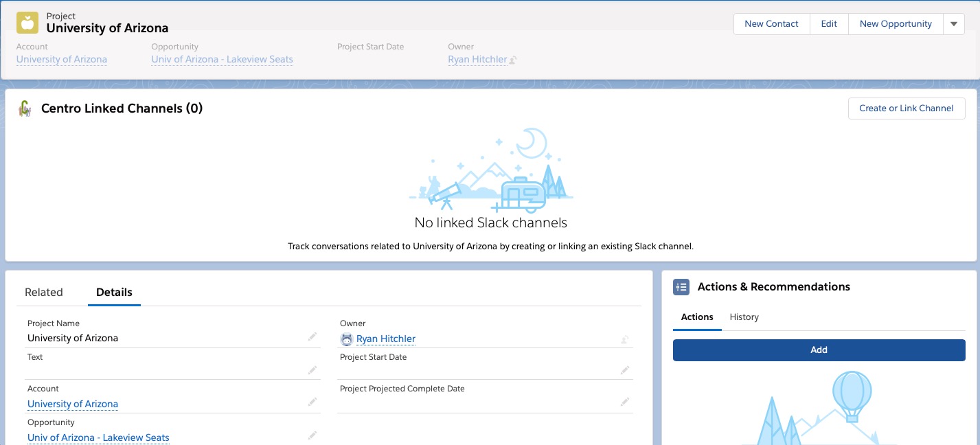
Task: Open more actions dropdown arrow
Action: point(953,24)
